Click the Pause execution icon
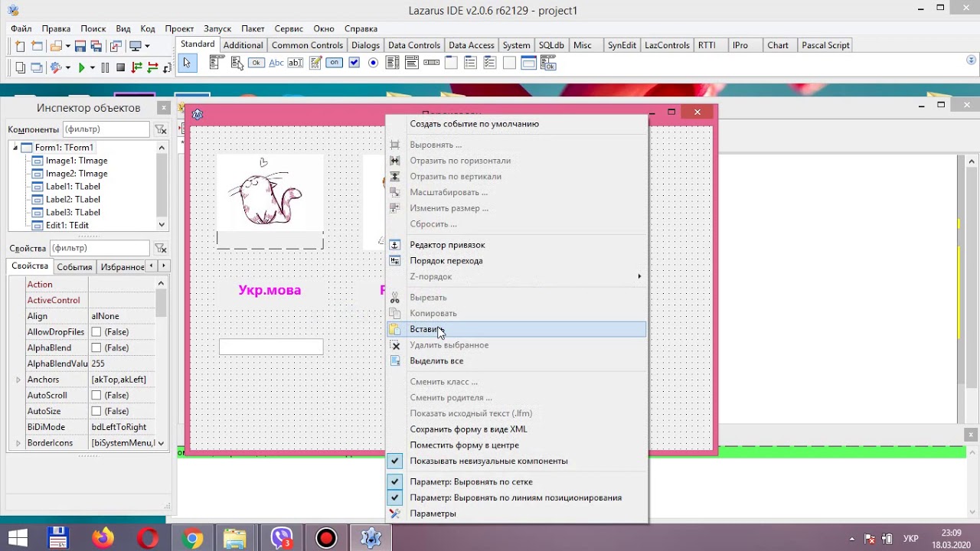Screen dimensions: 980x551 [106, 67]
